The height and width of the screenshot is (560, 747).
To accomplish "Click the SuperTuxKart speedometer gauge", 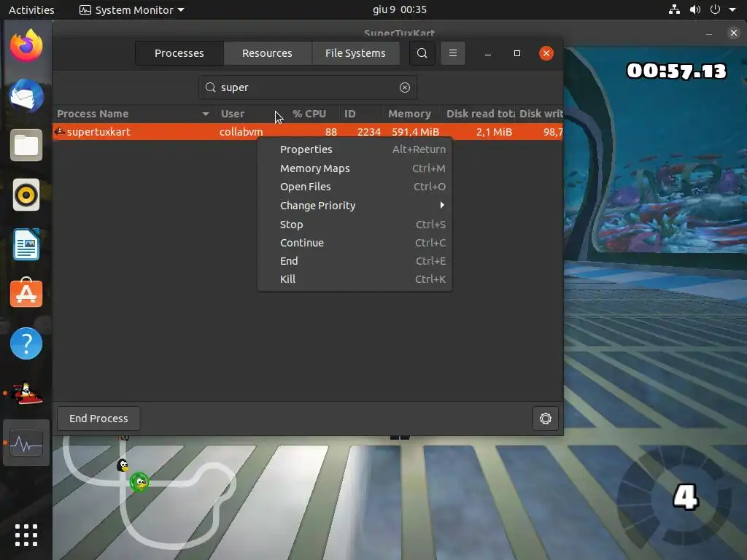I will pos(673,498).
